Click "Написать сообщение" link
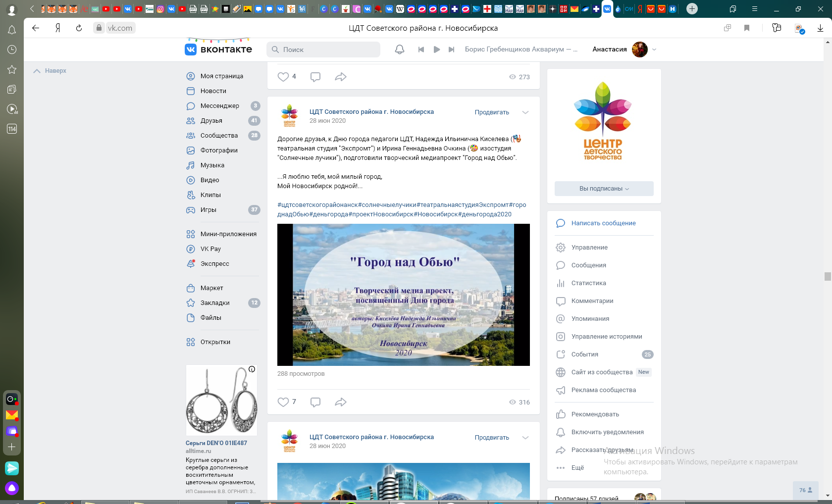 click(603, 223)
